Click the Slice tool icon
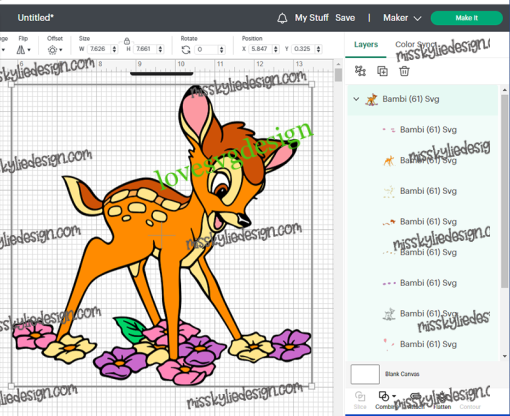The width and height of the screenshot is (510, 416). click(360, 396)
